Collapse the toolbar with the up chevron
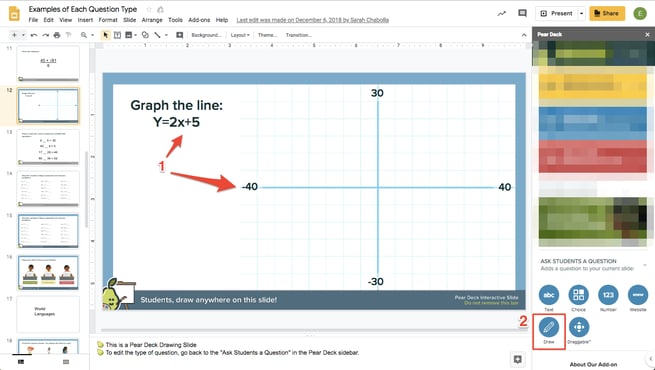The image size is (655, 370). [x=524, y=35]
